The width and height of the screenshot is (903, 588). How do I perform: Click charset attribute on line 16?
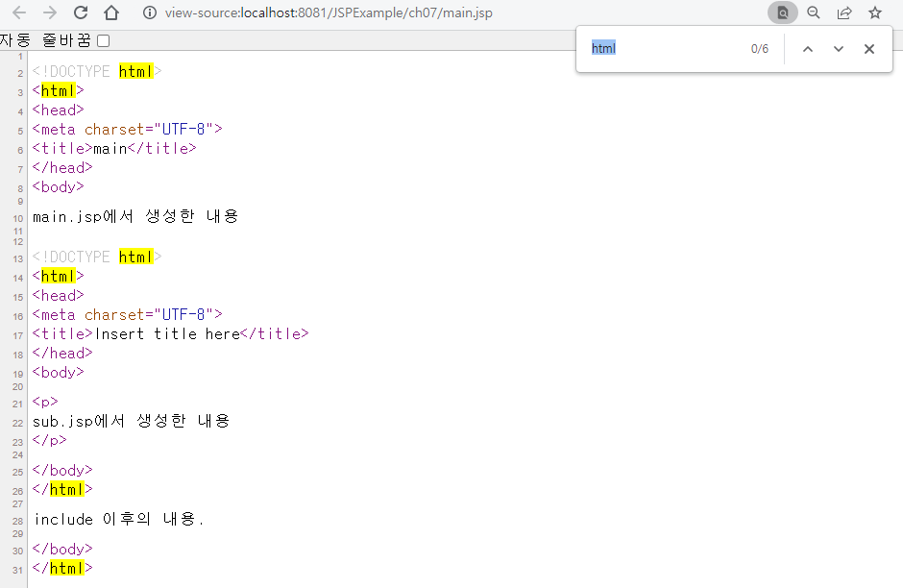114,314
